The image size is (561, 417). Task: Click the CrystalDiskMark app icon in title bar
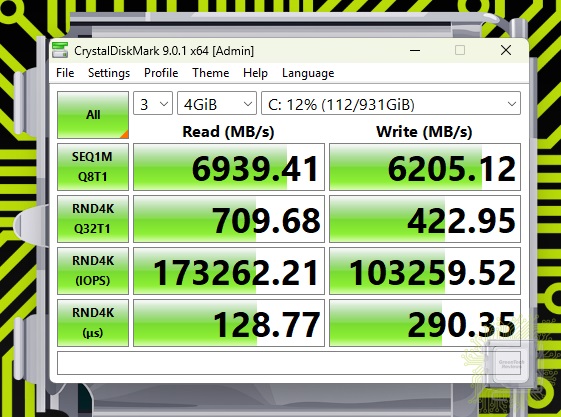tap(60, 50)
